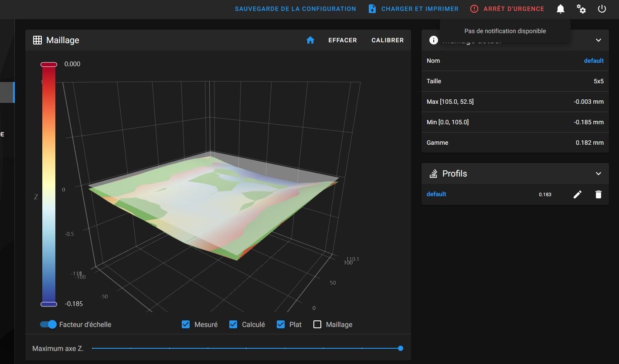
Task: Click the Maillage grid panel icon
Action: tap(37, 40)
